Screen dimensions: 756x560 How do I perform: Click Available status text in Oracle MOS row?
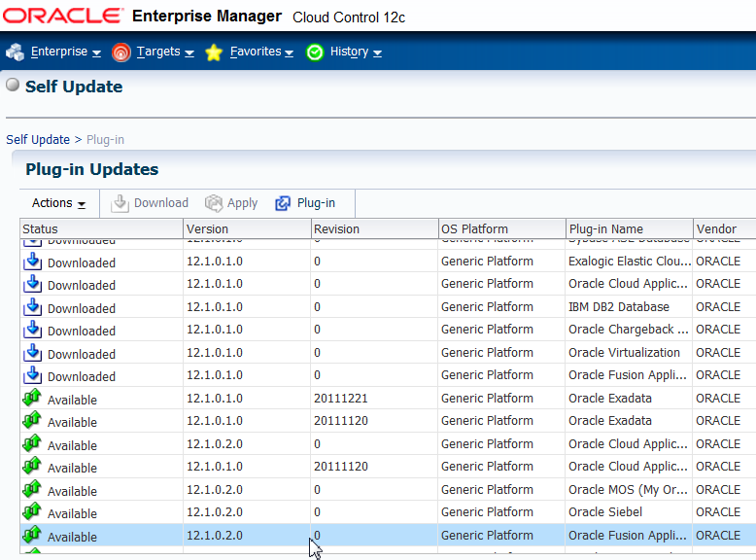coord(72,491)
